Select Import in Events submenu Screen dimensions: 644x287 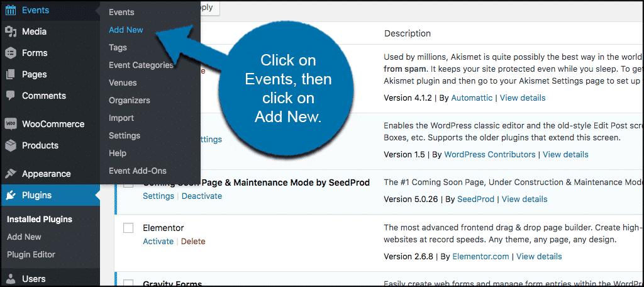[121, 118]
